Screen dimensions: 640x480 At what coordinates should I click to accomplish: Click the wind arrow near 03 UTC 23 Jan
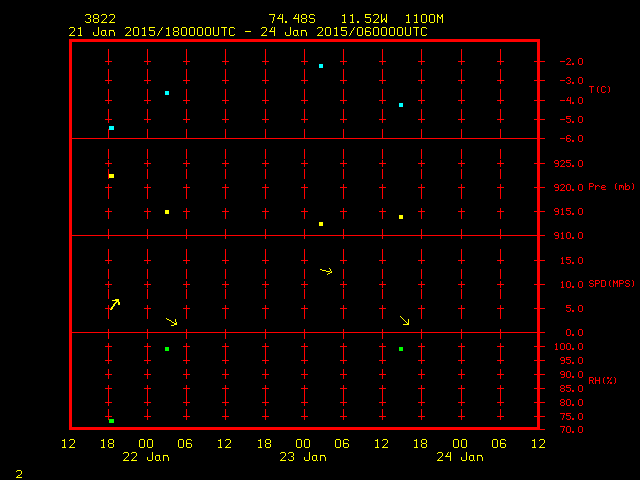(x=326, y=270)
